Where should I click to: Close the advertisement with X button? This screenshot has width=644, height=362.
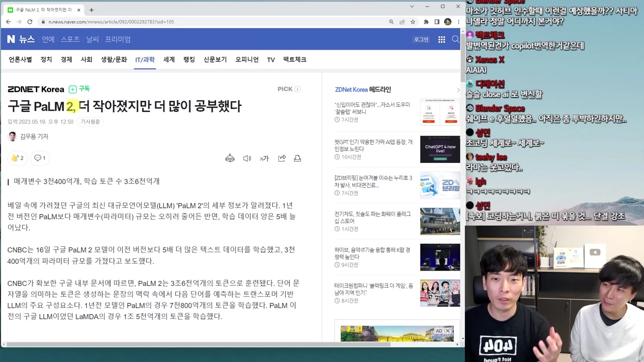pyautogui.click(x=448, y=331)
